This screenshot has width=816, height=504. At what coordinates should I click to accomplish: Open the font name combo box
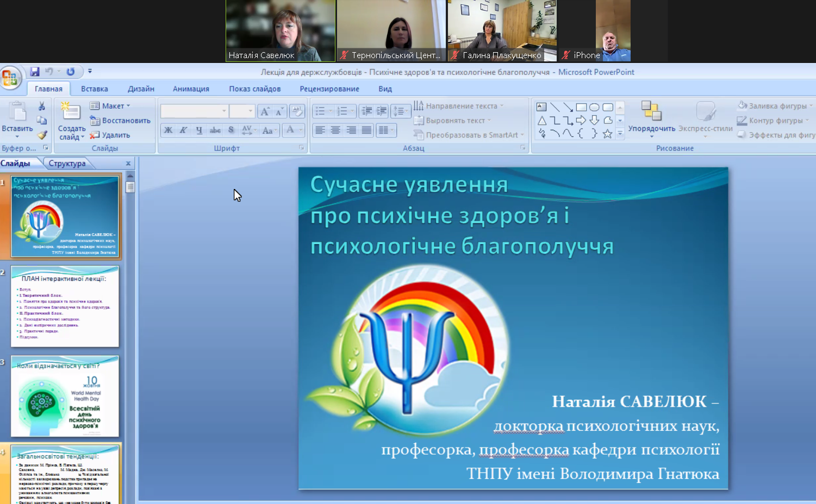pos(194,111)
